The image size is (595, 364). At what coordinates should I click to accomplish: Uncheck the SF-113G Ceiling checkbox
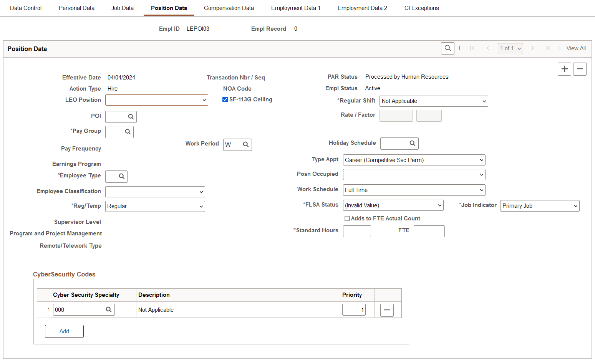225,99
